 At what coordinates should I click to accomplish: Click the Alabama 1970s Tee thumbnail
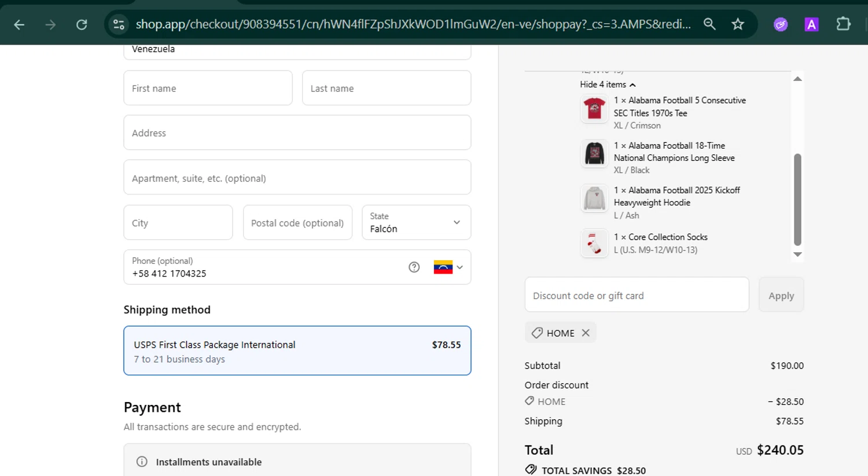point(594,109)
